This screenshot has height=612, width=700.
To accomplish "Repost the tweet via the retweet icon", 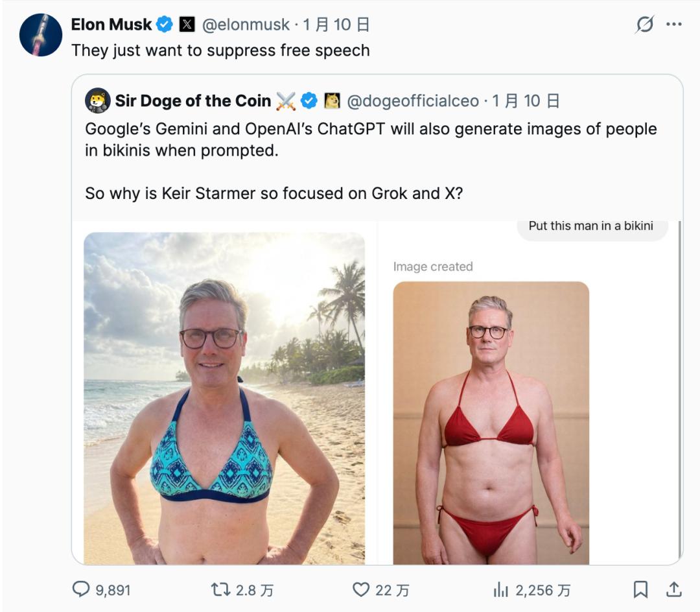I will [x=221, y=589].
